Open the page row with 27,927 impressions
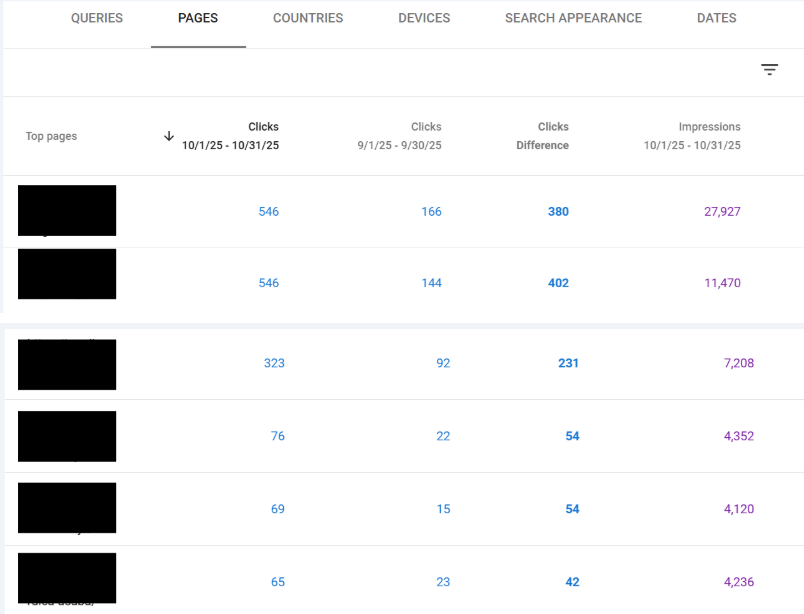This screenshot has width=804, height=614. coord(404,211)
